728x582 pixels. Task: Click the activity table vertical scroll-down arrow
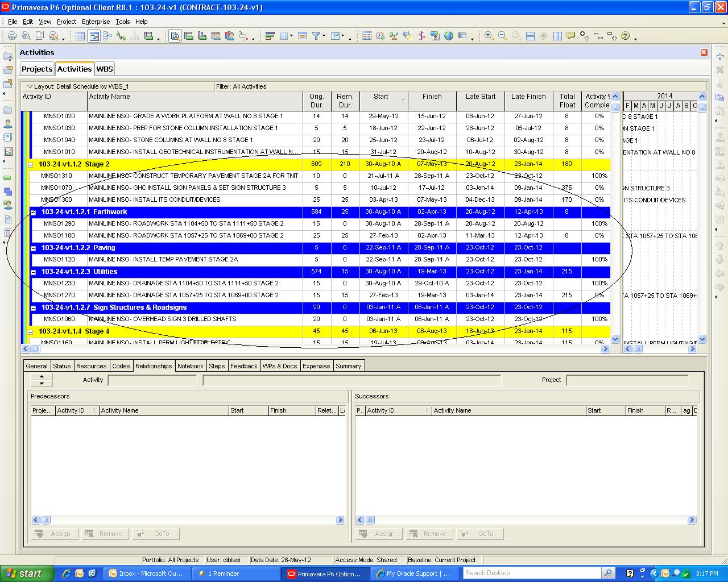615,339
